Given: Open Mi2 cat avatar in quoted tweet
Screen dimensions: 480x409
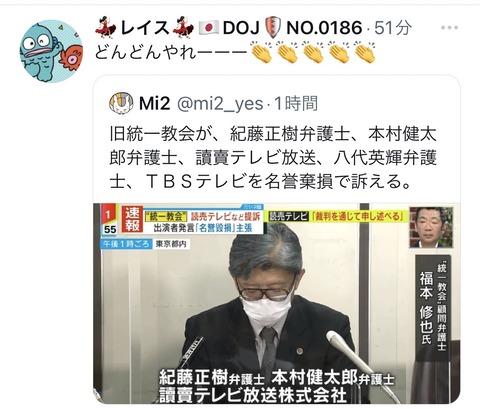Looking at the screenshot, I should 121,103.
